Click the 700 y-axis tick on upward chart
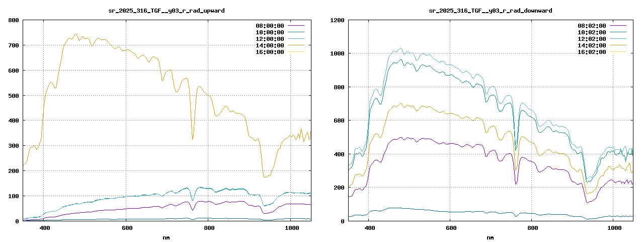The height and width of the screenshot is (242, 644). tap(14, 45)
